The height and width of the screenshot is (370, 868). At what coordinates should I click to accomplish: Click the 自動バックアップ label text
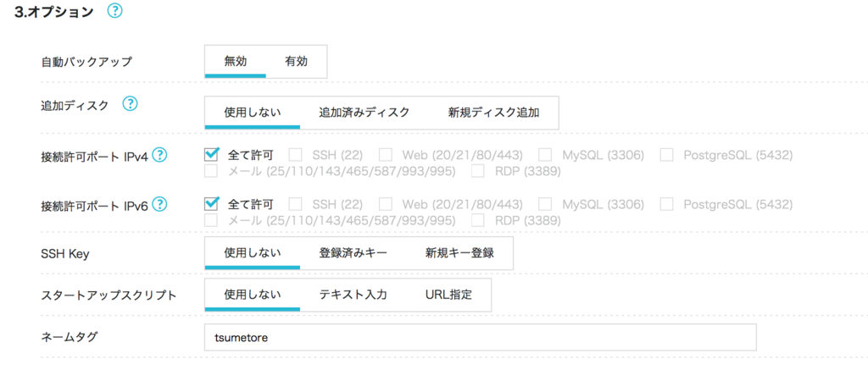(87, 62)
